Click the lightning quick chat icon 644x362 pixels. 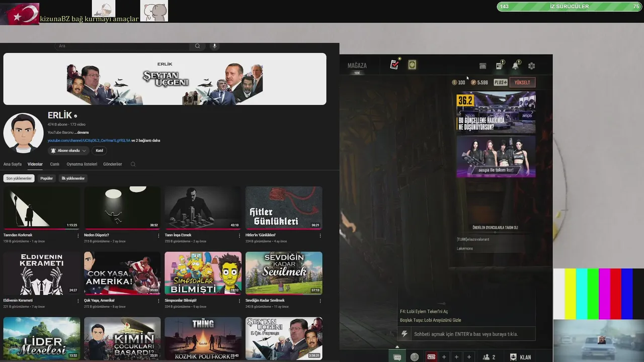point(404,334)
